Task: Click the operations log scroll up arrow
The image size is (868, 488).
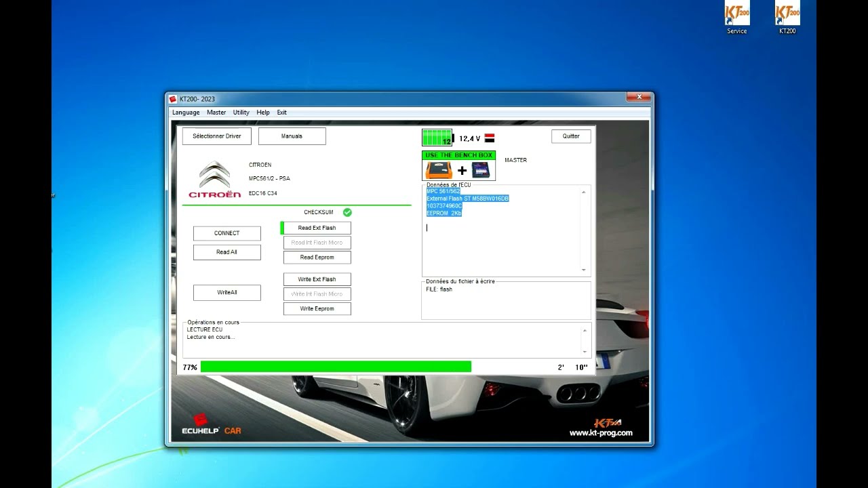Action: (585, 331)
